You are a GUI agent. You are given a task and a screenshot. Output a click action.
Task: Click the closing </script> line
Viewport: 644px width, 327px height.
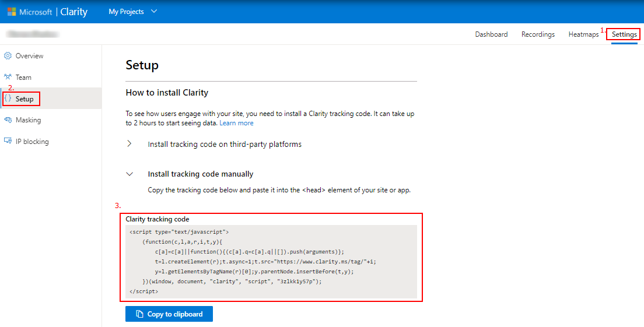[x=143, y=291]
